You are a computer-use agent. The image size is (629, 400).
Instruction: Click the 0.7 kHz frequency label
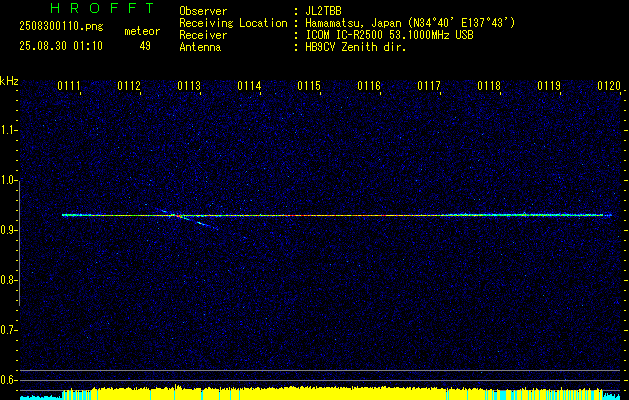[8, 331]
